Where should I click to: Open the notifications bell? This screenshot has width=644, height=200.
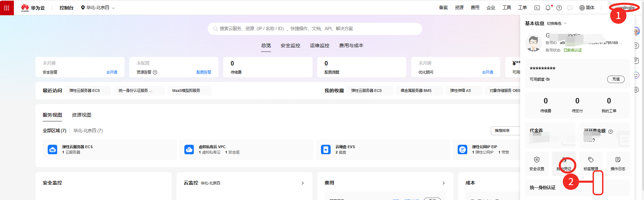548,8
